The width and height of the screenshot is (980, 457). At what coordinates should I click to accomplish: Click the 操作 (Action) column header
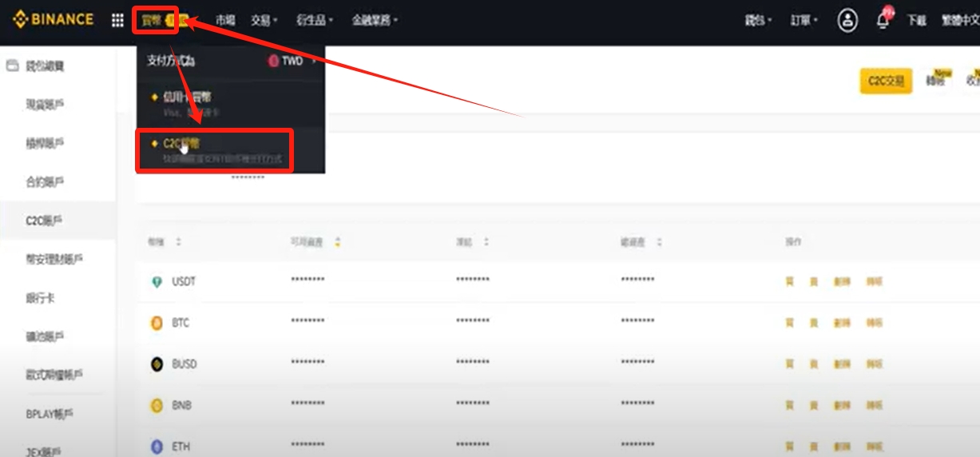pos(793,241)
